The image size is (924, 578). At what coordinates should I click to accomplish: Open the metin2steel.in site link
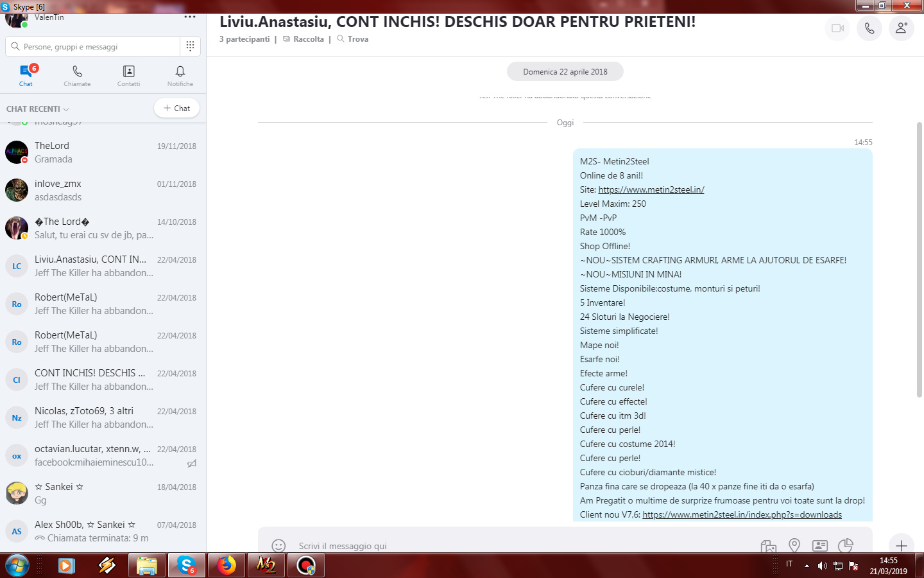pyautogui.click(x=651, y=189)
